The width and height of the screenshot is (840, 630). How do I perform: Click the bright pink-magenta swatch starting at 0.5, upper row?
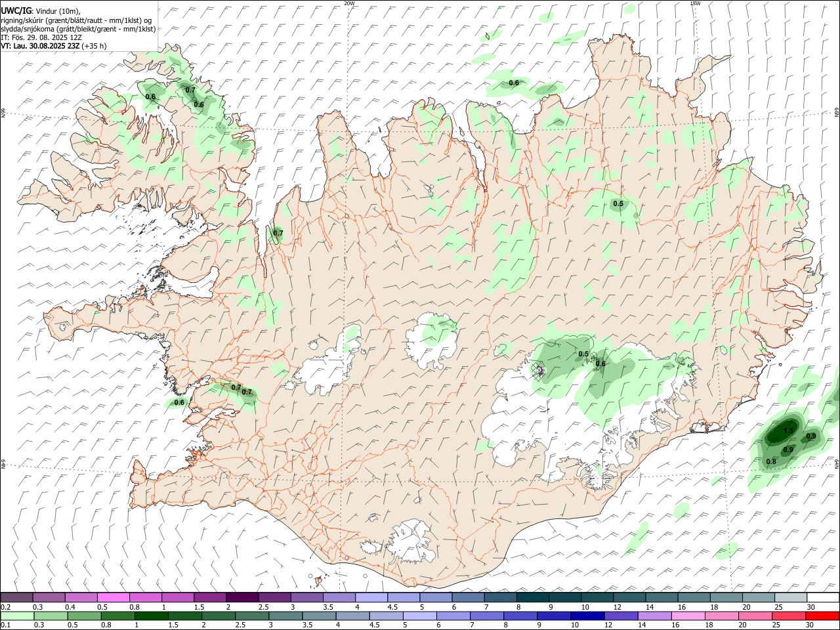pyautogui.click(x=113, y=598)
